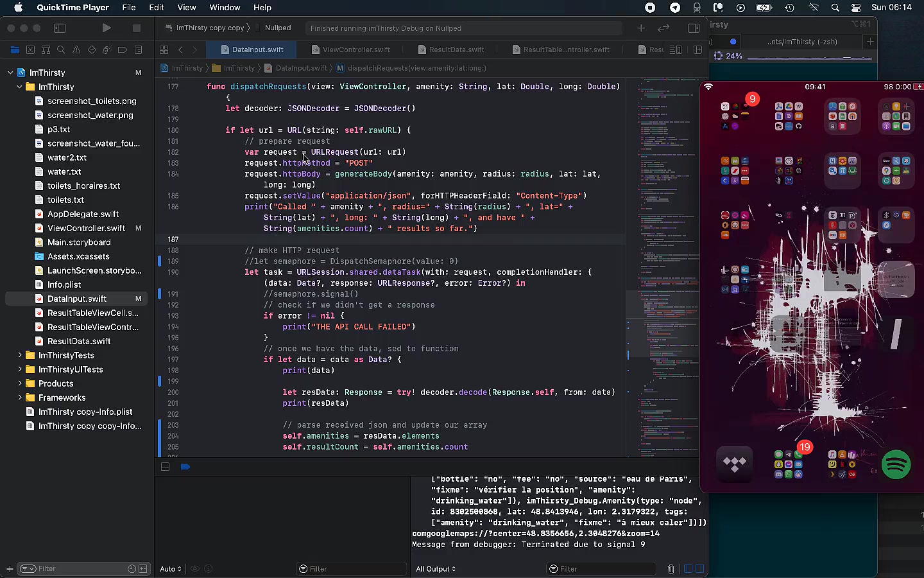924x578 pixels.
Task: Open the Issue navigator warning icon
Action: (x=76, y=50)
